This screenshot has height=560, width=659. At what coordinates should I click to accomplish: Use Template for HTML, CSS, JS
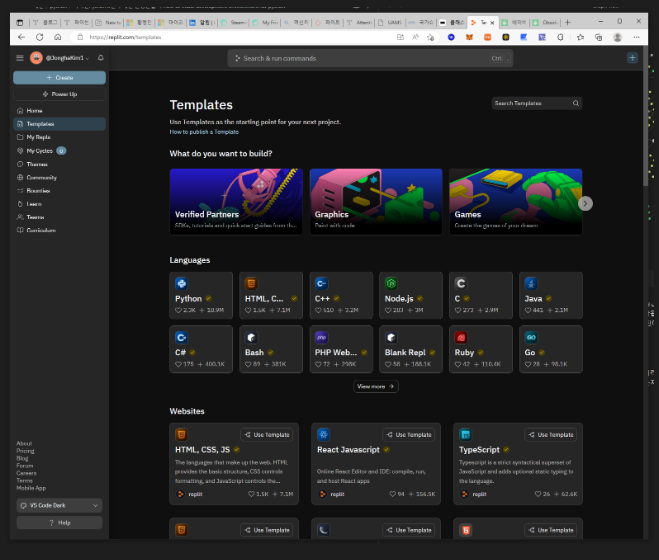click(267, 435)
